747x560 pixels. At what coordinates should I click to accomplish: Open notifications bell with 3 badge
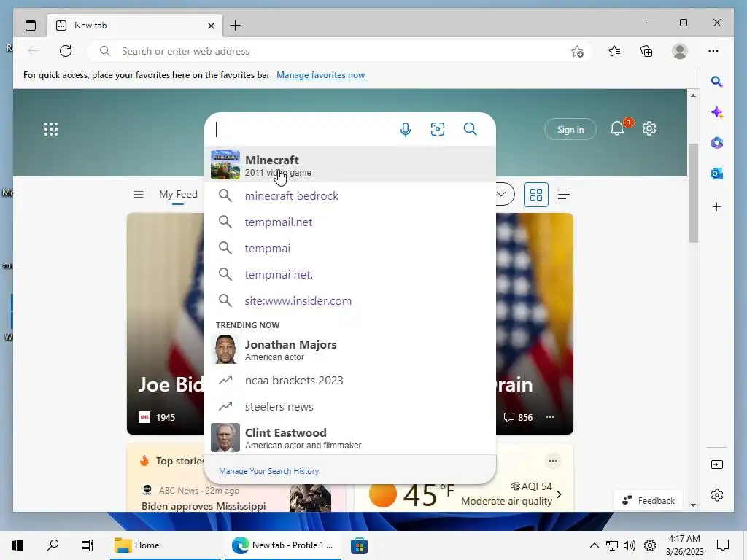pyautogui.click(x=617, y=128)
